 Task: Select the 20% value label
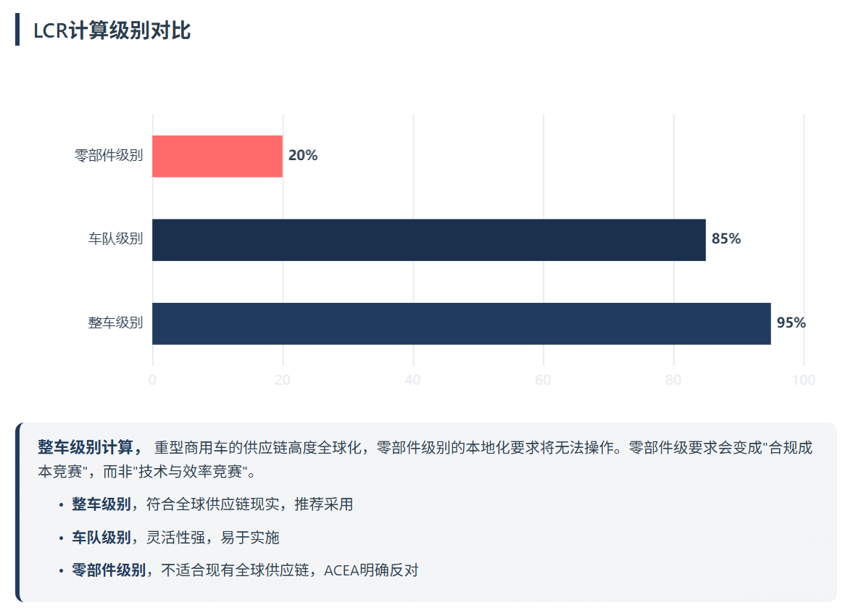click(303, 155)
